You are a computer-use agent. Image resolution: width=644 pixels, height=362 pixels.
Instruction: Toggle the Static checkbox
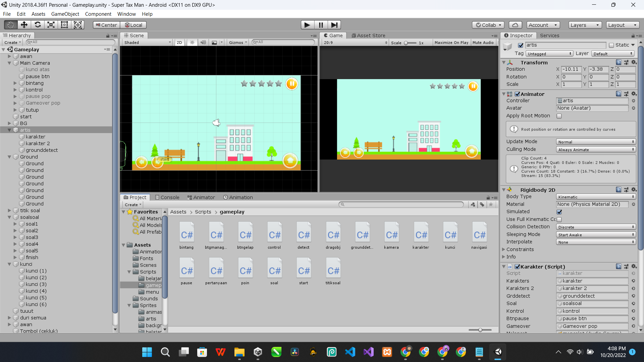point(611,45)
